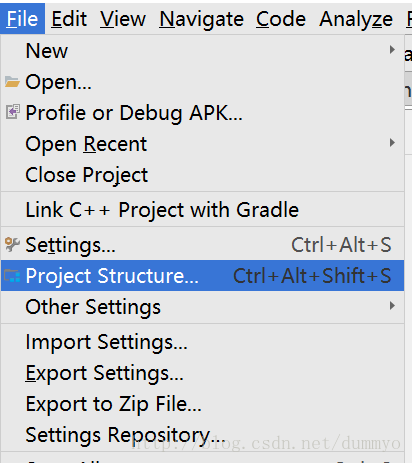This screenshot has width=412, height=463.
Task: Open the Code menu
Action: (281, 19)
